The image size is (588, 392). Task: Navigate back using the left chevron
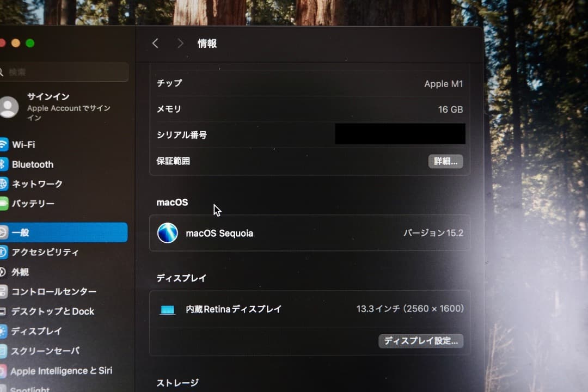click(156, 43)
